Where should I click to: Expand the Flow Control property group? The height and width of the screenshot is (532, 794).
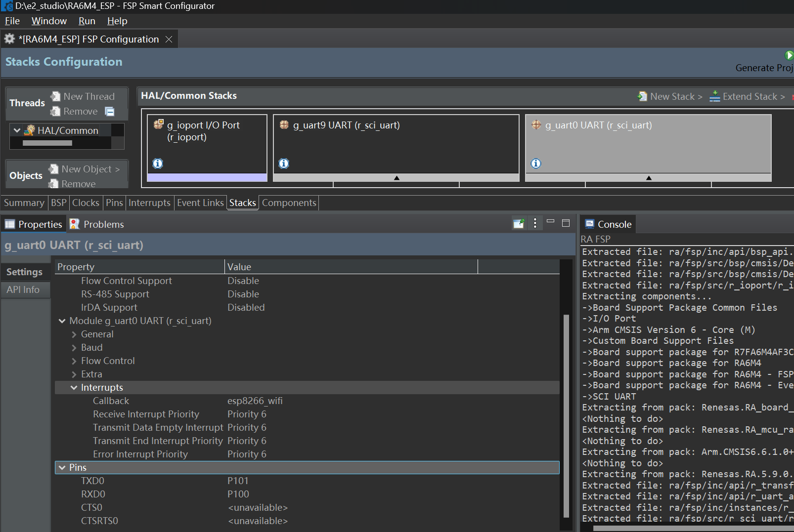(x=74, y=361)
